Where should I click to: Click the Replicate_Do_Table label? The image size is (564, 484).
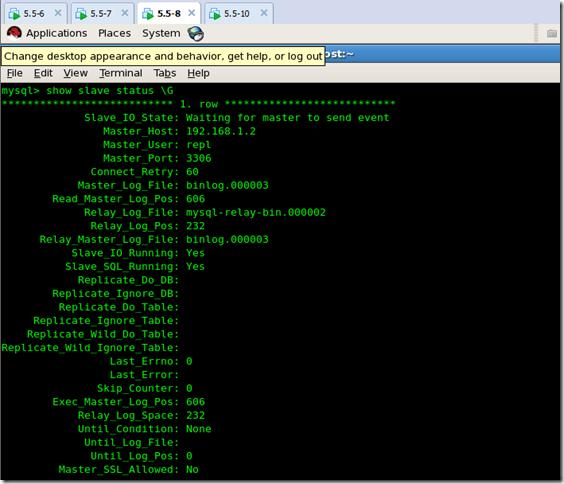click(119, 307)
